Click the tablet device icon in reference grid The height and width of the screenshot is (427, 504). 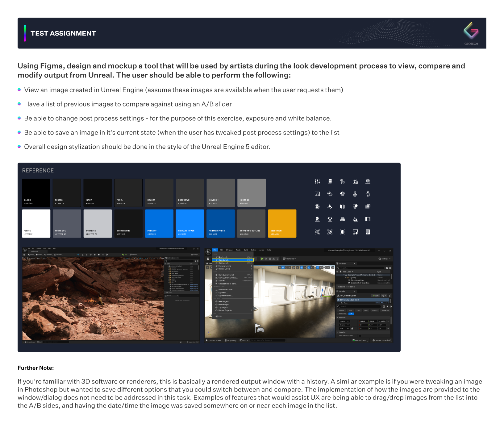tap(368, 232)
